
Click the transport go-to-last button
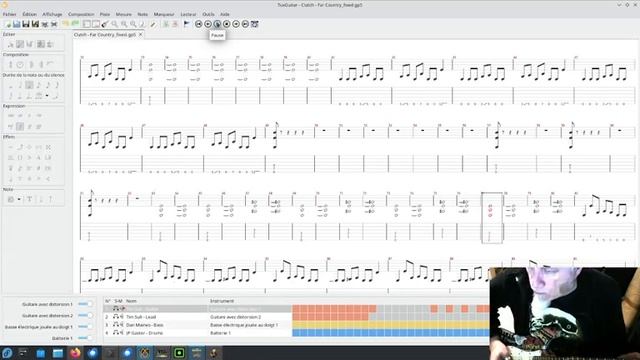point(245,24)
